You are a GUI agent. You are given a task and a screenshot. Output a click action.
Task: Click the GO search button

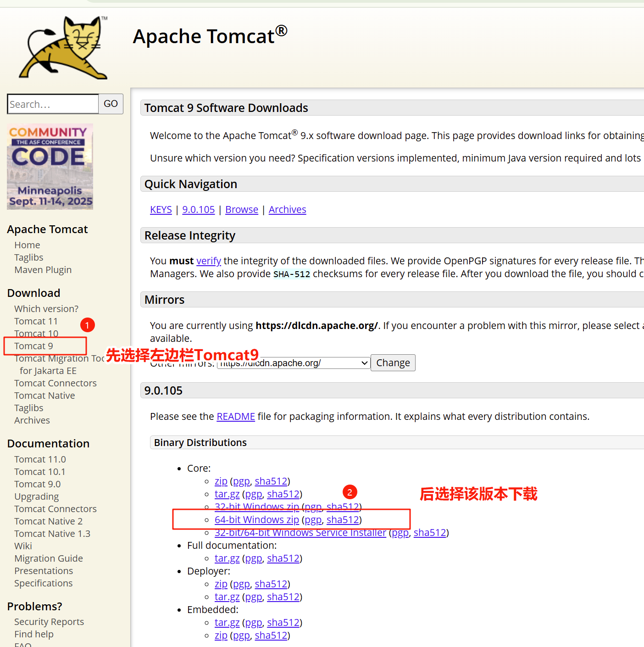111,104
